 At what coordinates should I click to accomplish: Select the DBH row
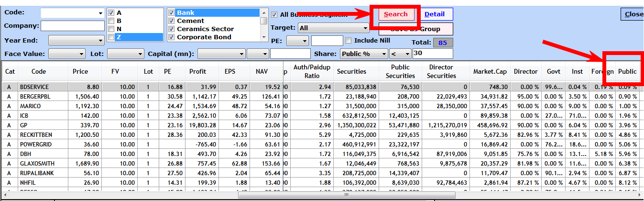[321, 154]
